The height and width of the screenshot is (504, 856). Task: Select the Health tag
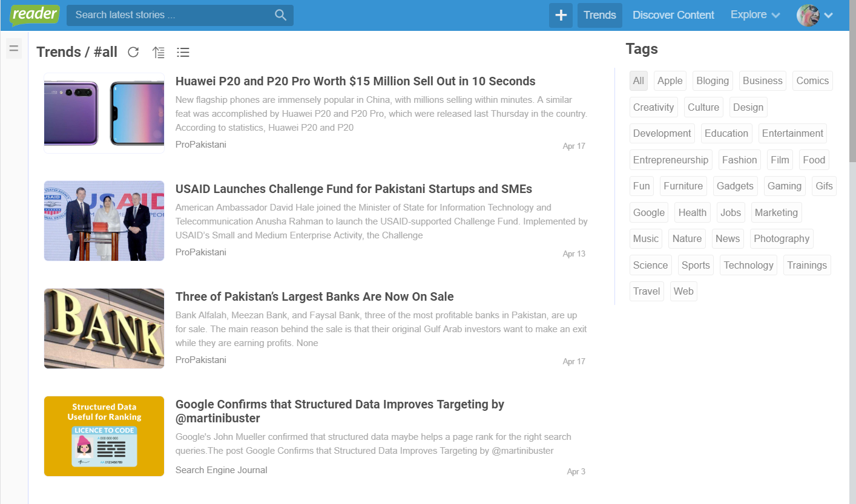coord(693,212)
